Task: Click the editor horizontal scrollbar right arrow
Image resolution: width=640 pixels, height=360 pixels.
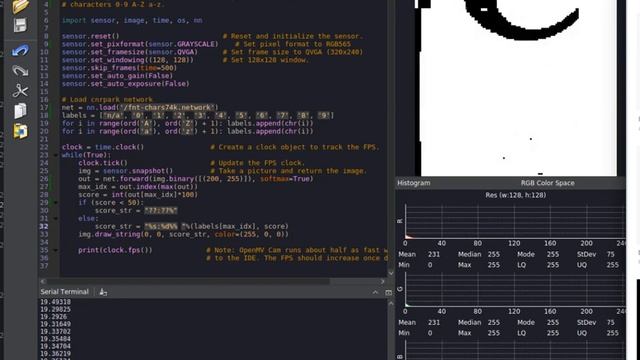Action: (x=382, y=281)
